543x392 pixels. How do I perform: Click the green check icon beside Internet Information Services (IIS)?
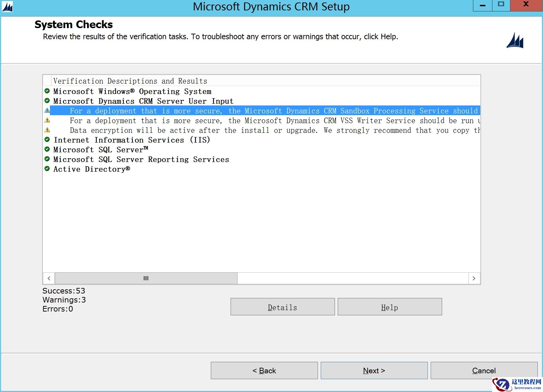(47, 139)
